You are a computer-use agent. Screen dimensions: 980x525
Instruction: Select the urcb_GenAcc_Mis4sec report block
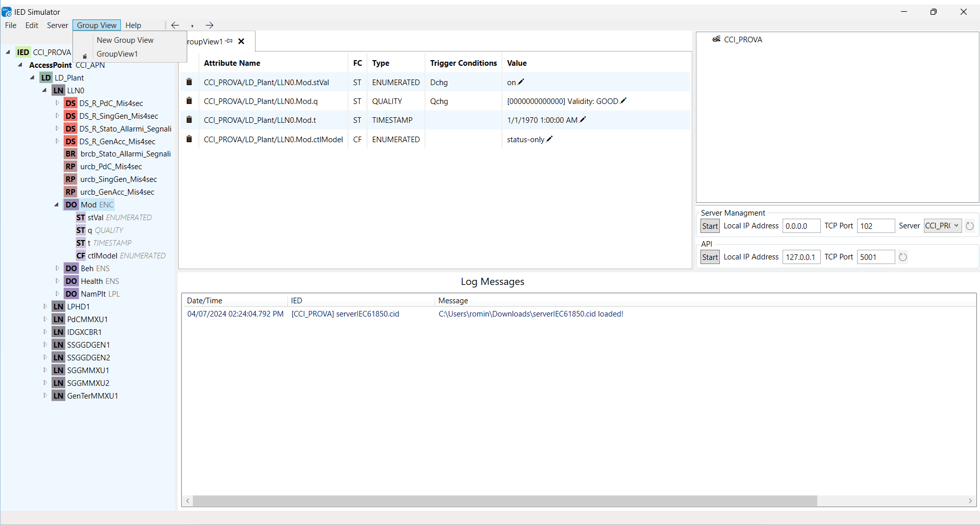tap(110, 192)
